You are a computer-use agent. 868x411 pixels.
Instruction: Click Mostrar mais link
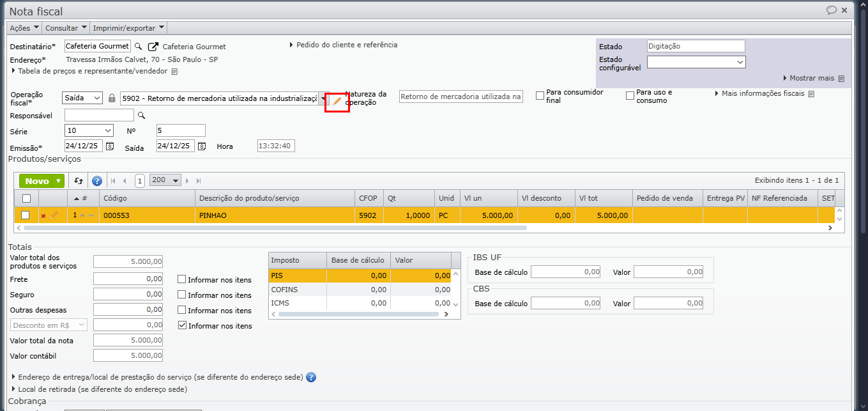tap(812, 78)
